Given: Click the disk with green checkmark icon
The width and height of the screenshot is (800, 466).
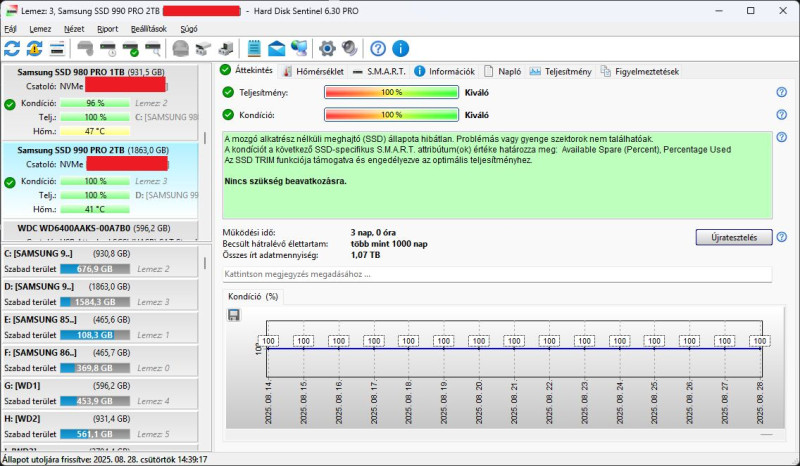Looking at the screenshot, I should (131, 48).
